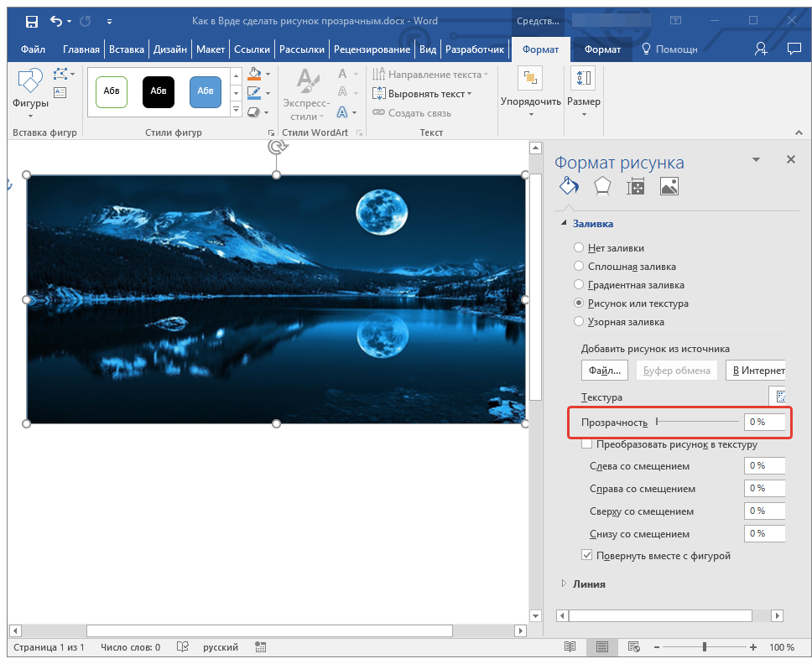Open the Picture icon tab in pane
This screenshot has height=664, width=812.
pos(669,186)
